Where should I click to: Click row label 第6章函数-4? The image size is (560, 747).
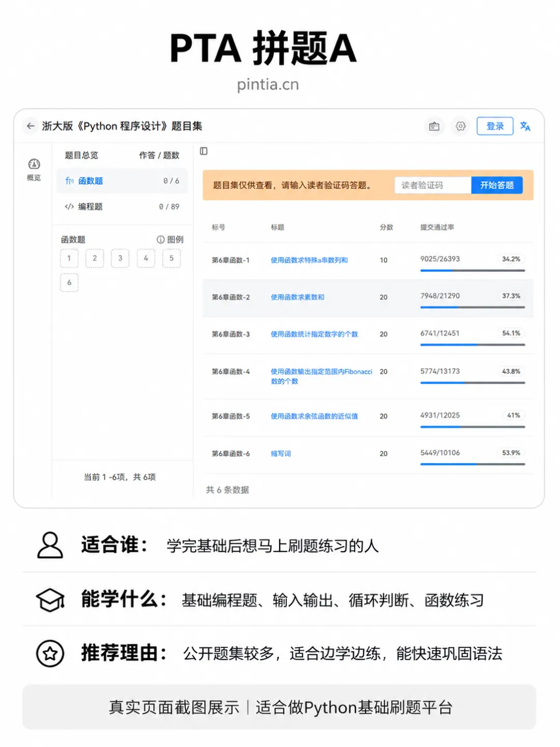tap(231, 371)
